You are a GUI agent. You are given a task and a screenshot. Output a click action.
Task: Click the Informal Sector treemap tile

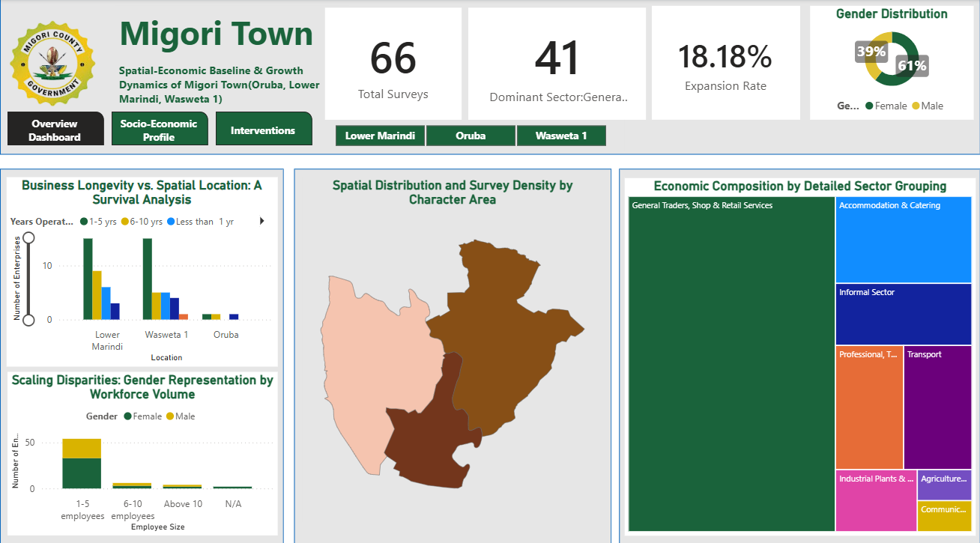(x=904, y=315)
